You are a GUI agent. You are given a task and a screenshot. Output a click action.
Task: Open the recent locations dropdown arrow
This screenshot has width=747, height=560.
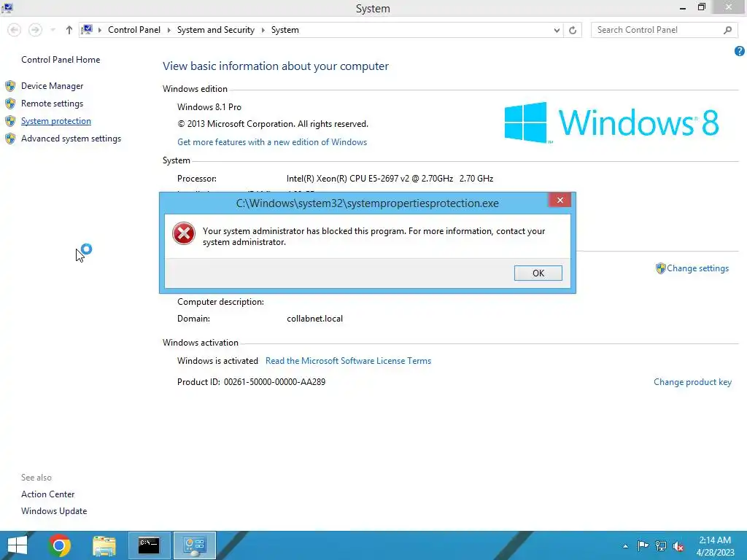(53, 30)
